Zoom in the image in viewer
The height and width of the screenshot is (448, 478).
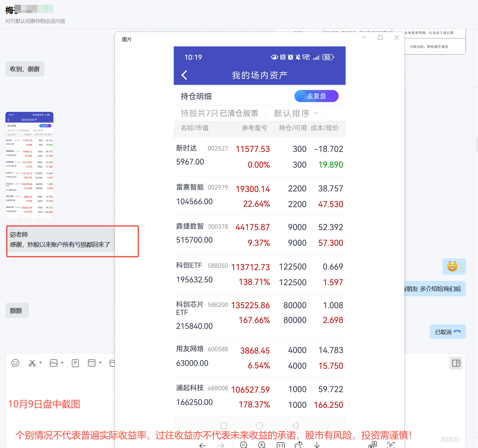262,445
